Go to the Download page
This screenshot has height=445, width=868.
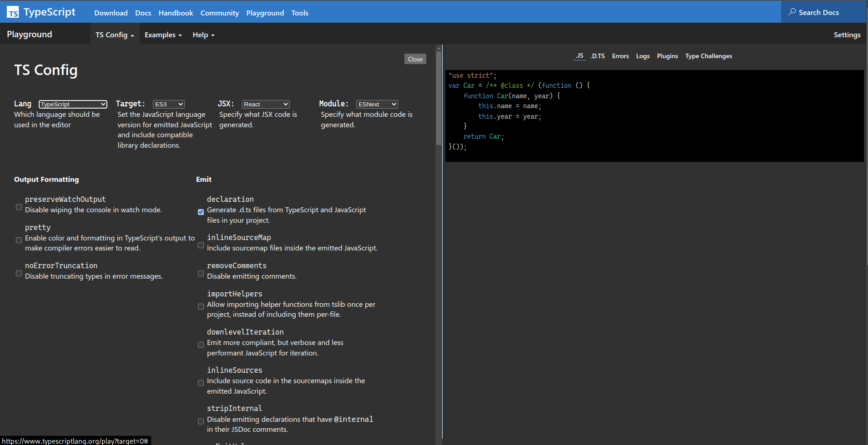click(111, 13)
